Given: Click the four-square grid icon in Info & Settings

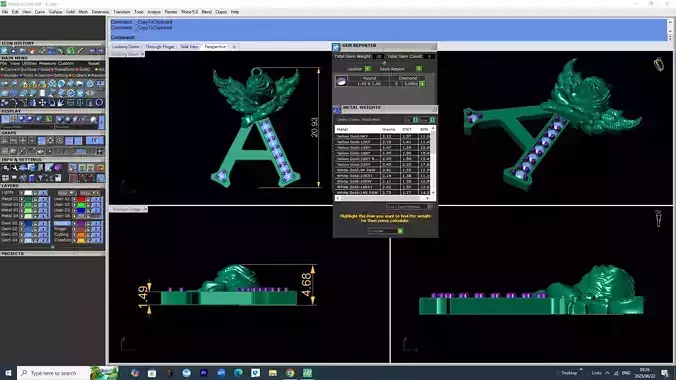Looking at the screenshot, I should pyautogui.click(x=6, y=178).
